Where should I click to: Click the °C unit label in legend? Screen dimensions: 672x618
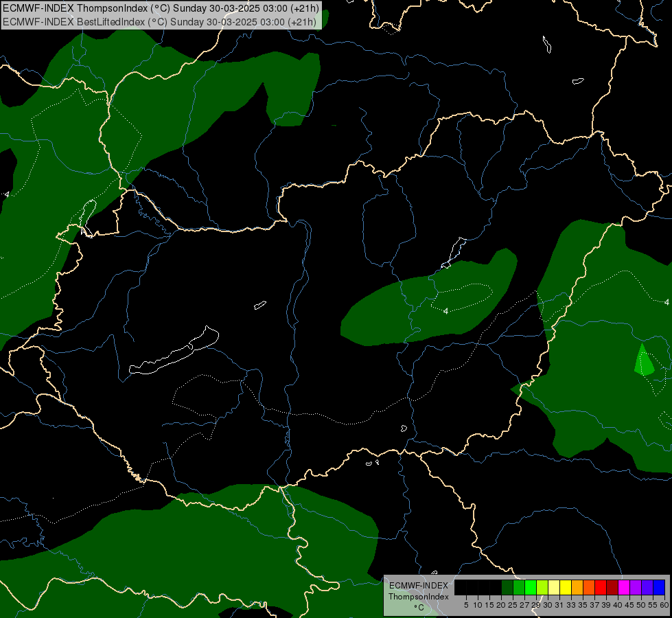coord(419,608)
